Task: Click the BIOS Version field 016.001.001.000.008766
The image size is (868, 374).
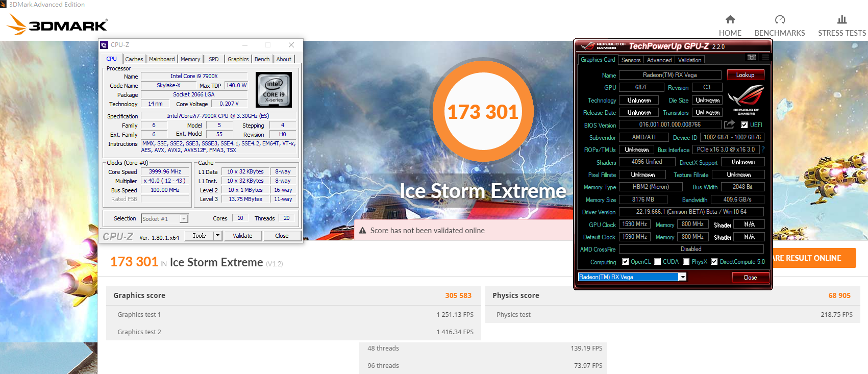Action: [x=670, y=124]
